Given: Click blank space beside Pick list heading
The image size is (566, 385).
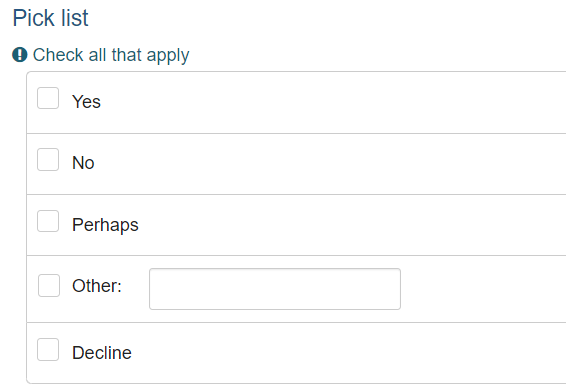Looking at the screenshot, I should click(x=325, y=18).
